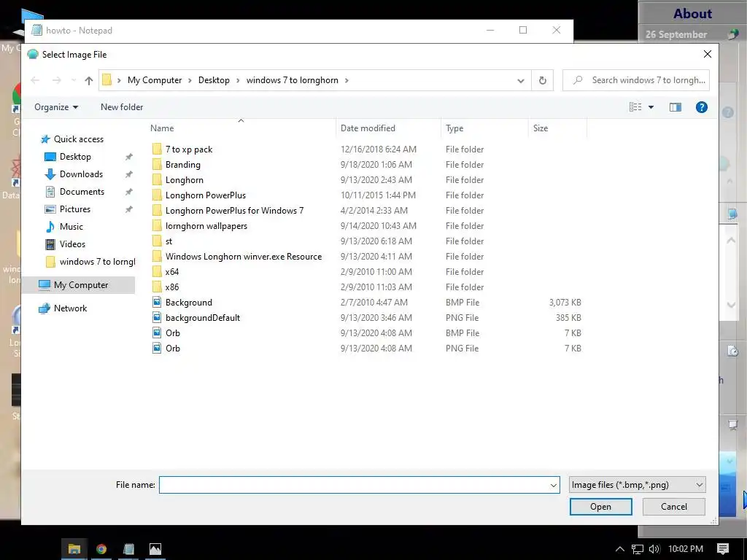Open Music in navigation pane
Image resolution: width=747 pixels, height=560 pixels.
(x=71, y=227)
